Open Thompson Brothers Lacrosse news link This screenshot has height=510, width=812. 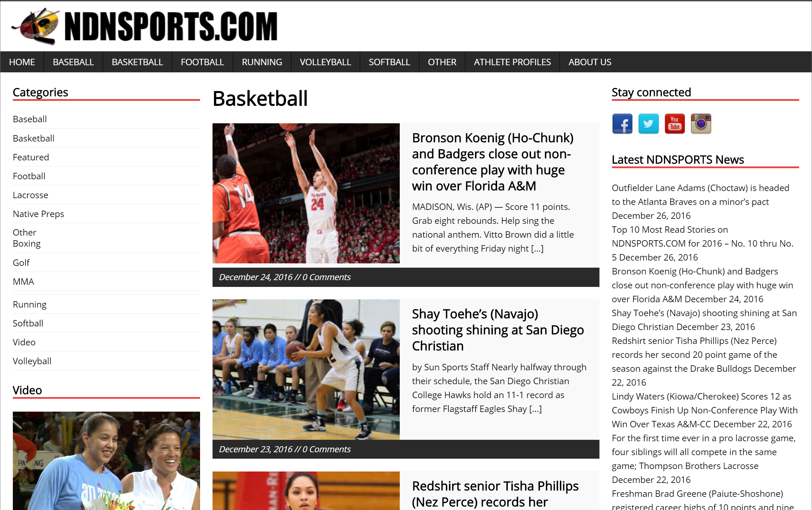(704, 452)
